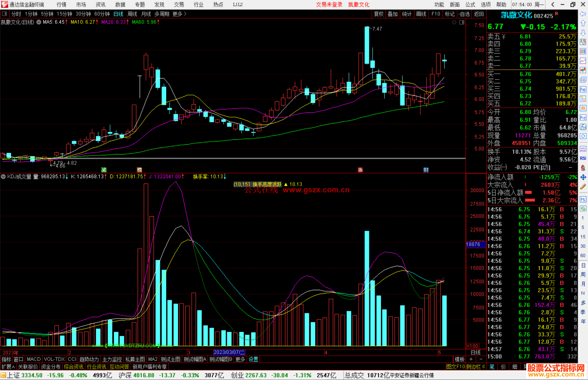Switch to the MACD indicator tab
This screenshot has height=380, width=588.
[x=33, y=359]
